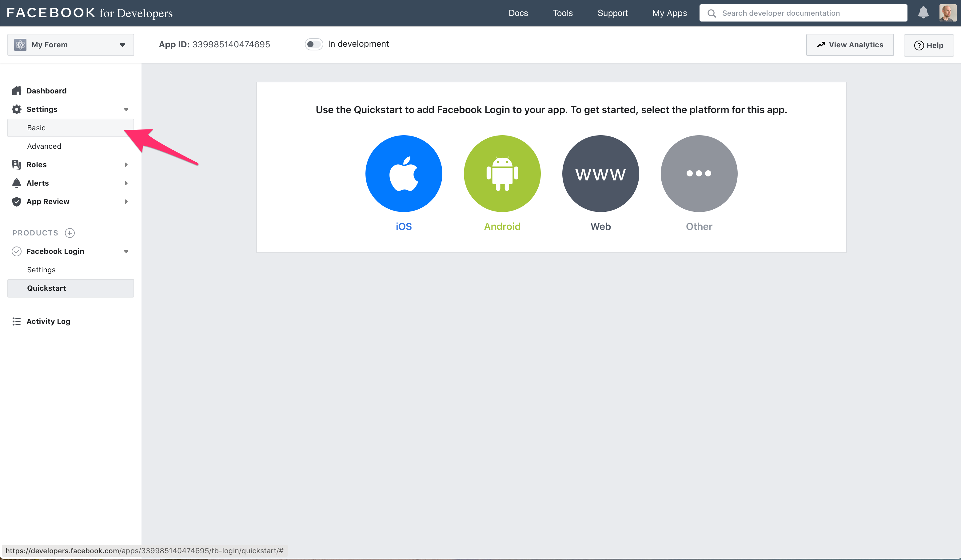Viewport: 961px width, 560px height.
Task: Click the View Analytics trend arrow icon
Action: [821, 45]
